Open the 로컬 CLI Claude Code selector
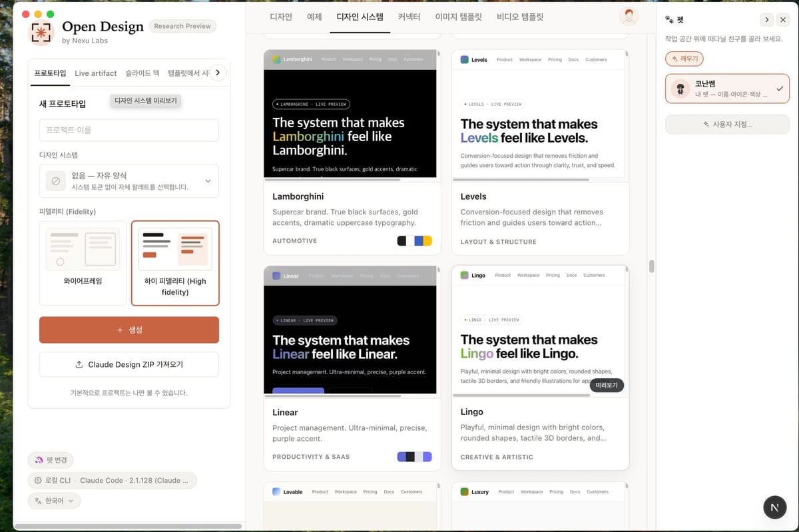 (112, 480)
